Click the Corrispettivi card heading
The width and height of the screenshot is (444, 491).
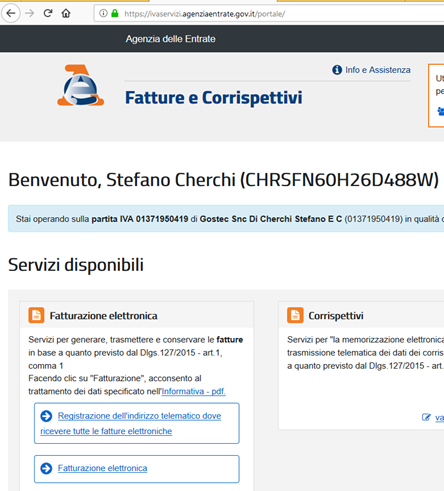click(336, 316)
